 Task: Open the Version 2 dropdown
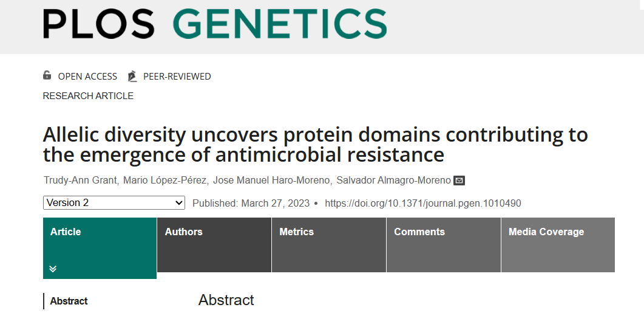(x=114, y=203)
